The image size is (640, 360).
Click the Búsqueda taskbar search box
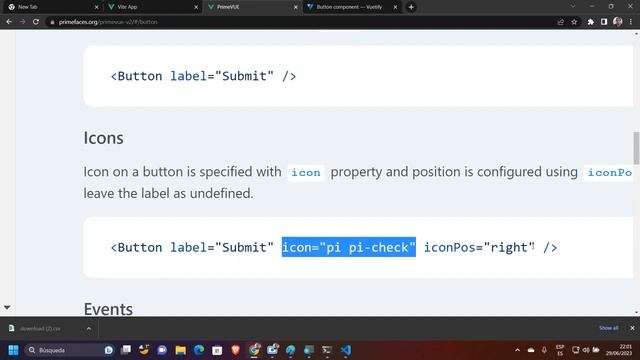coord(69,350)
